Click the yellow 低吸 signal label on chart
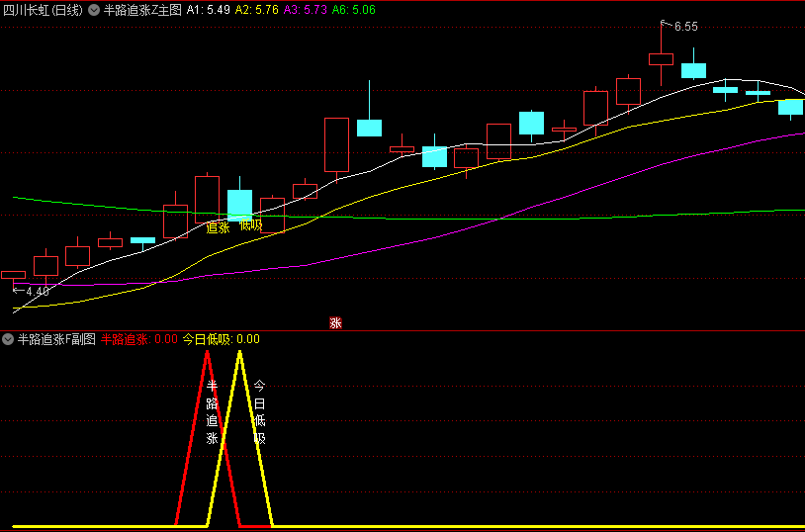Image resolution: width=805 pixels, height=532 pixels. [250, 225]
